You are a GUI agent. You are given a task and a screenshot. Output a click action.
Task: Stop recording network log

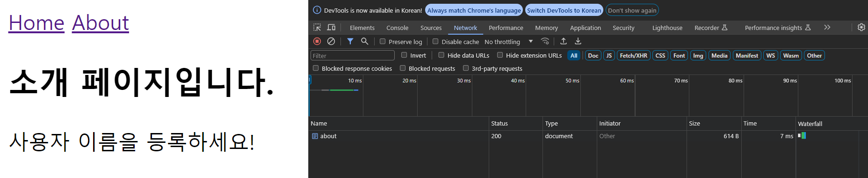[317, 41]
